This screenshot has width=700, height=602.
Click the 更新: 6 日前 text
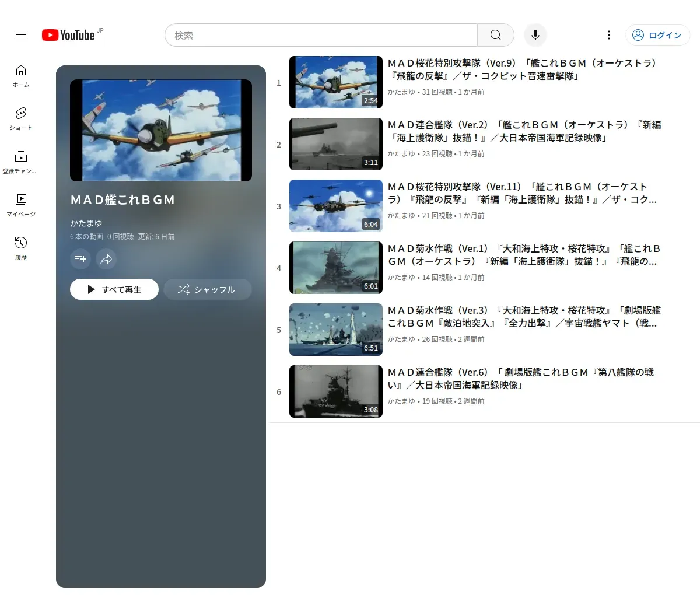(156, 237)
